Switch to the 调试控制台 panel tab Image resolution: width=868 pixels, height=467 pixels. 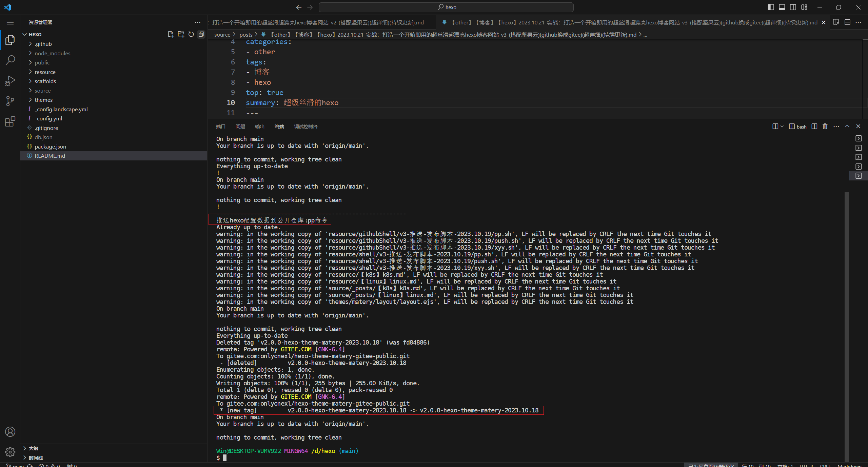point(306,127)
